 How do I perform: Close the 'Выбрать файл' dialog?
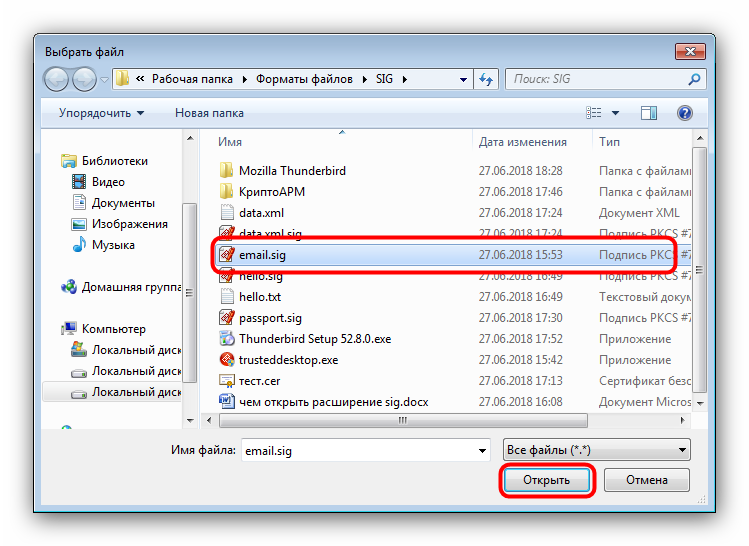[690, 52]
